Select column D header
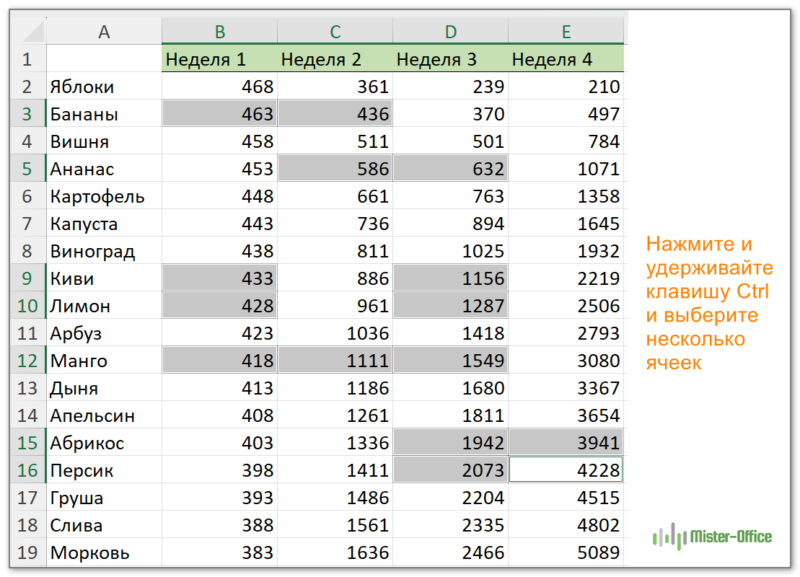800x577 pixels. (x=450, y=33)
